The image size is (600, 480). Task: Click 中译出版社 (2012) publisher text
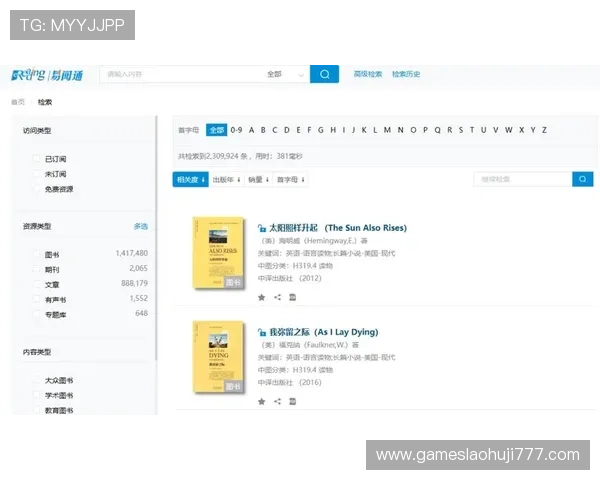[x=290, y=278]
